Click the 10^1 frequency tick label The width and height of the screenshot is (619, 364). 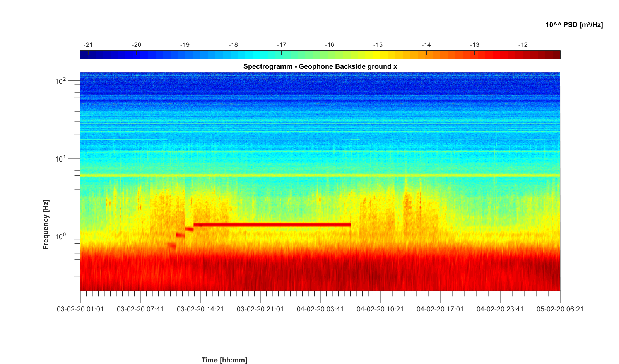[61, 159]
